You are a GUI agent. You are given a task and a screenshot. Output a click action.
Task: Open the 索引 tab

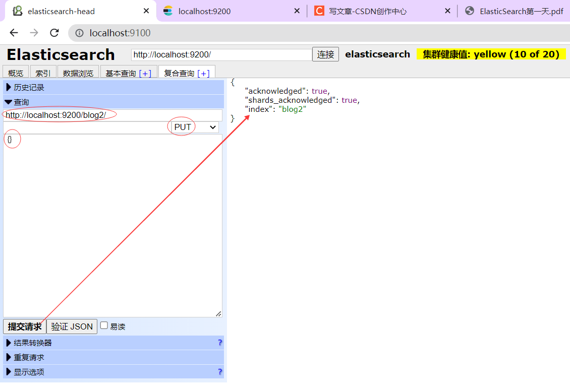[43, 72]
